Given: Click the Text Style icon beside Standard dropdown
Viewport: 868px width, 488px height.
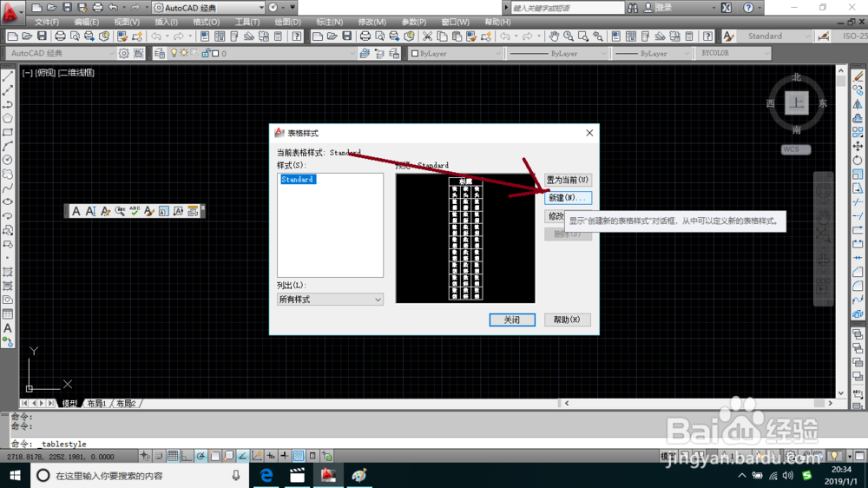Looking at the screenshot, I should pyautogui.click(x=728, y=36).
